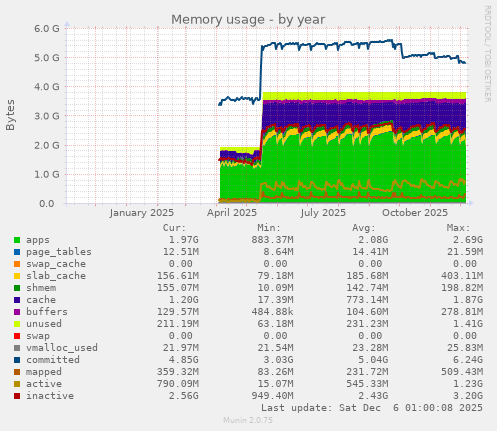Click the 'Munin 2.0.75' version footer

point(248,420)
